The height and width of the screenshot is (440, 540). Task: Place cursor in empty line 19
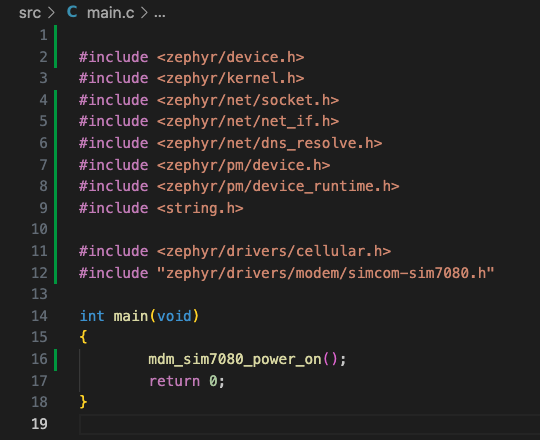[309, 424]
